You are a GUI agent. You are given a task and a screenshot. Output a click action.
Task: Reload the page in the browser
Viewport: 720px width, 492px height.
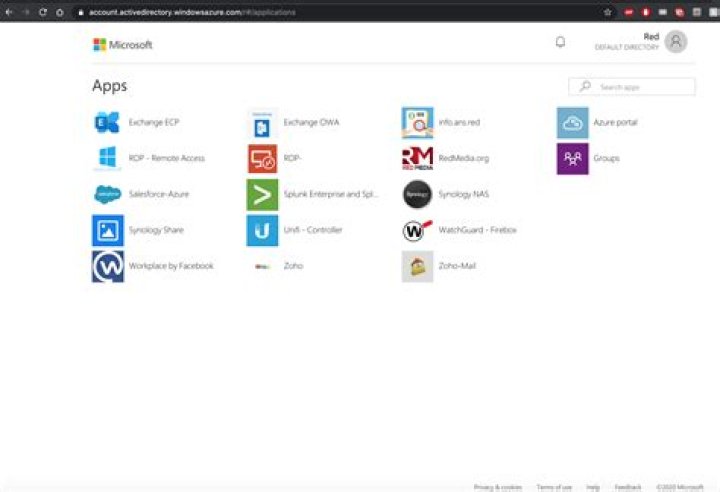click(x=43, y=12)
